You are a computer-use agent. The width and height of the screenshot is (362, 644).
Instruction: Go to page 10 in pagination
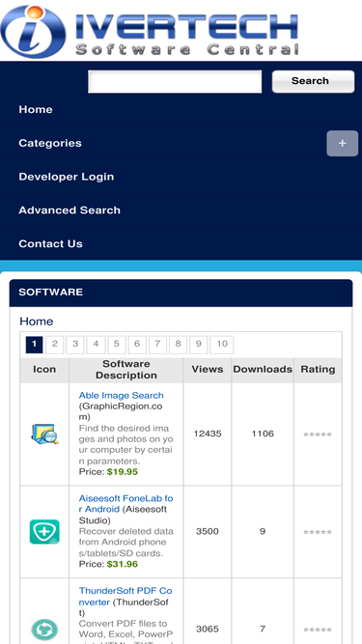(222, 345)
